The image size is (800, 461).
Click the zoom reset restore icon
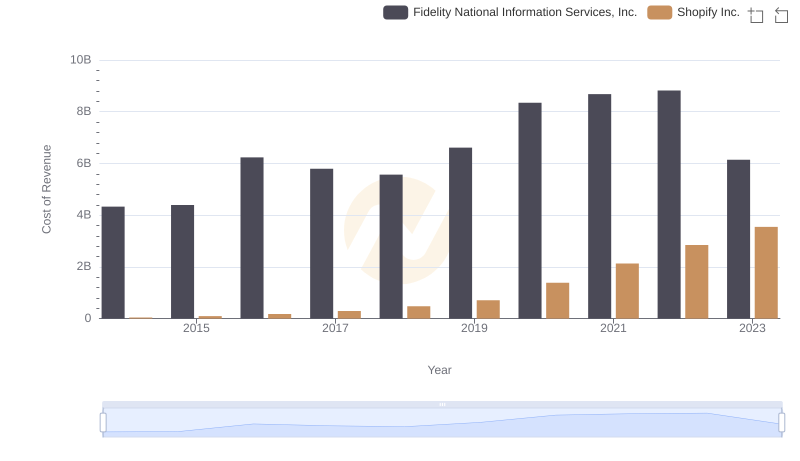781,15
